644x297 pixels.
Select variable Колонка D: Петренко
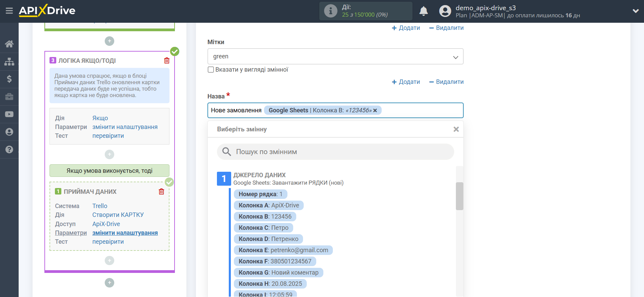[x=268, y=239]
